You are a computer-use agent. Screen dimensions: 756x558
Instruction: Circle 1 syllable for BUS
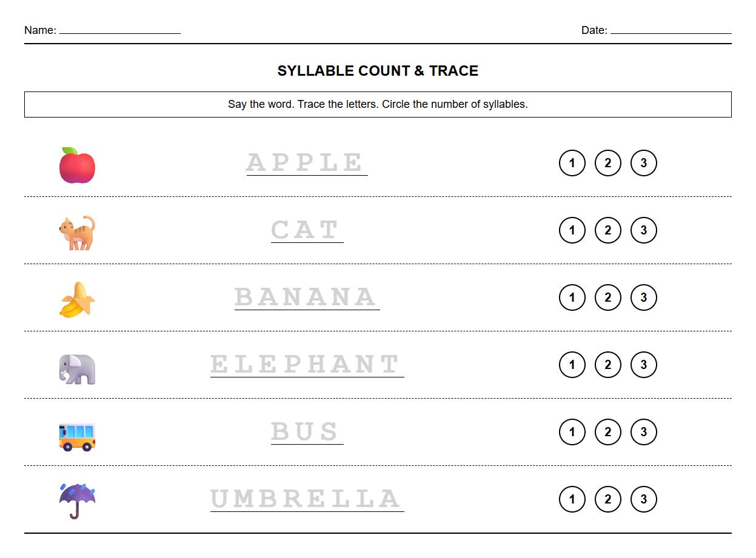pyautogui.click(x=572, y=432)
